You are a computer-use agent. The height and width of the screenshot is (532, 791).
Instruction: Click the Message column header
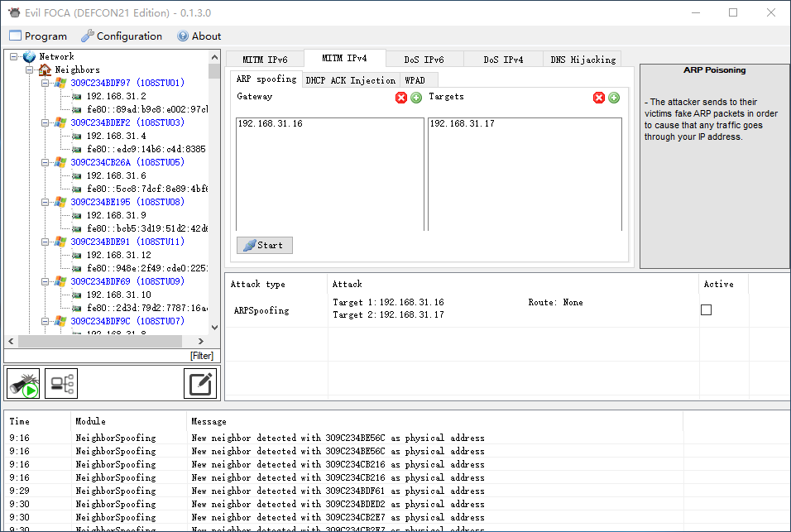point(434,421)
